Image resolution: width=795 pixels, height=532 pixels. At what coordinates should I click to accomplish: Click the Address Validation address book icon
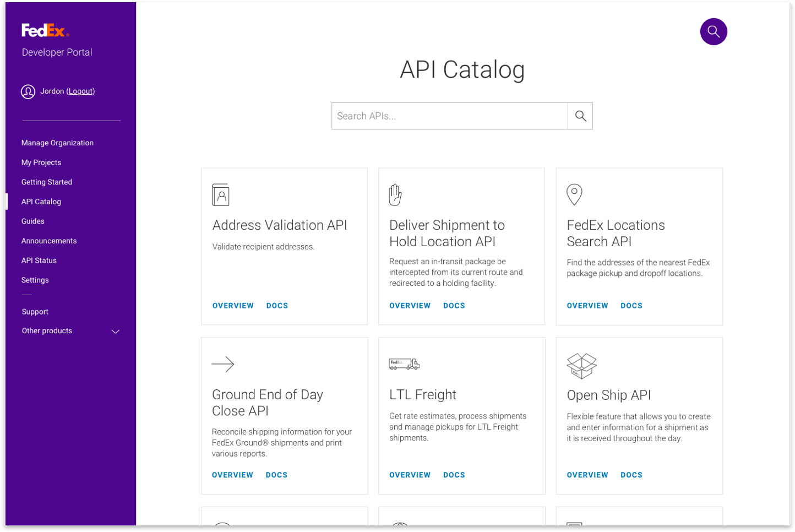[x=221, y=195]
